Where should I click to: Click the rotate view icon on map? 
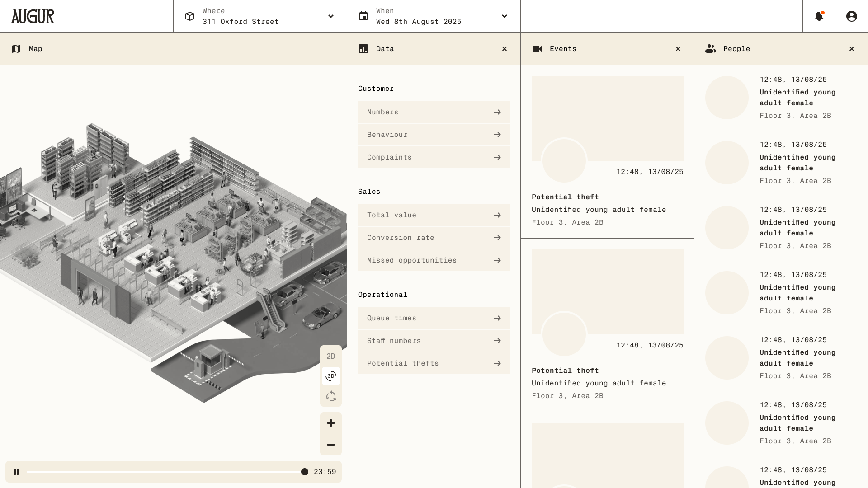pyautogui.click(x=331, y=396)
